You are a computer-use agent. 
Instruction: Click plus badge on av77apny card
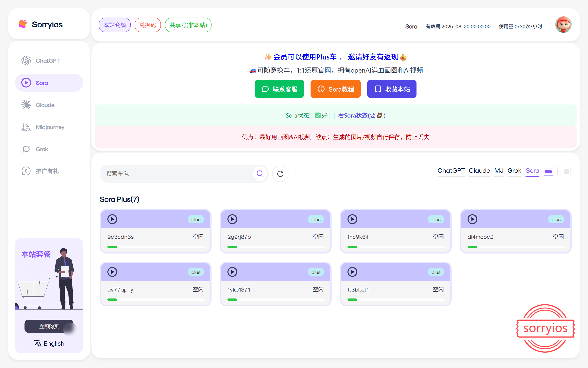click(196, 272)
